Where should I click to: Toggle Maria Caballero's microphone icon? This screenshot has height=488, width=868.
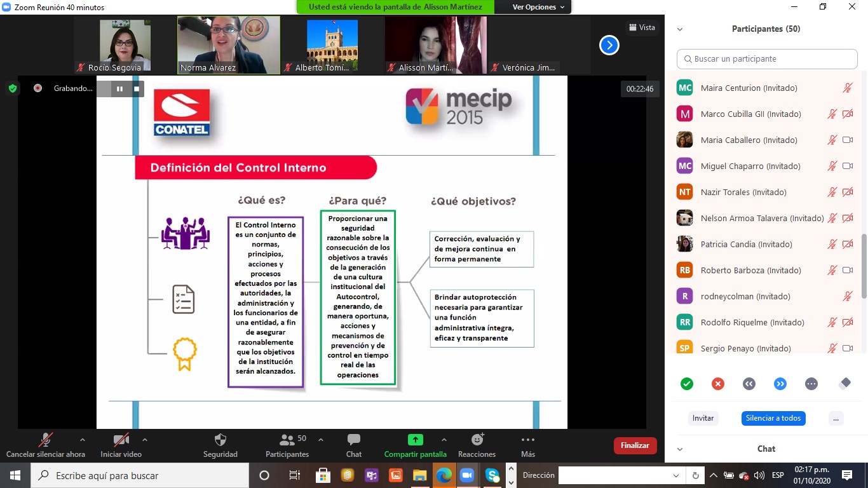coord(832,140)
